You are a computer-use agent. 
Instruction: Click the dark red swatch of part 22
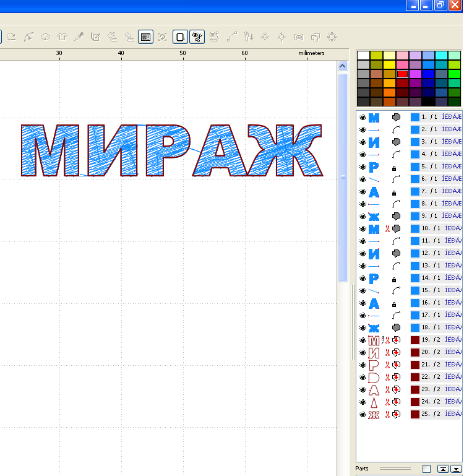point(415,377)
